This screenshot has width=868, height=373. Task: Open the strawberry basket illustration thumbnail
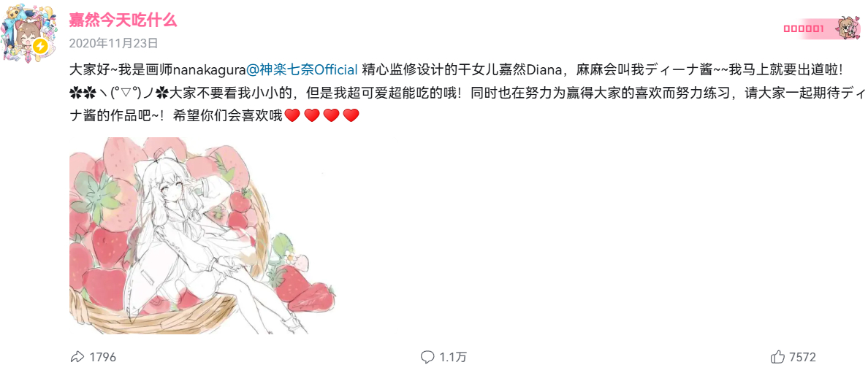(x=203, y=236)
